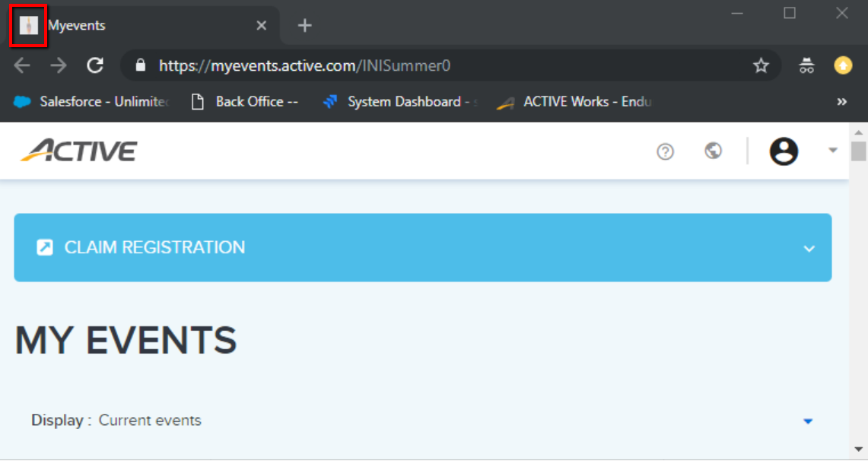The height and width of the screenshot is (461, 868).
Task: Close the Myevents browser tab
Action: tap(261, 25)
